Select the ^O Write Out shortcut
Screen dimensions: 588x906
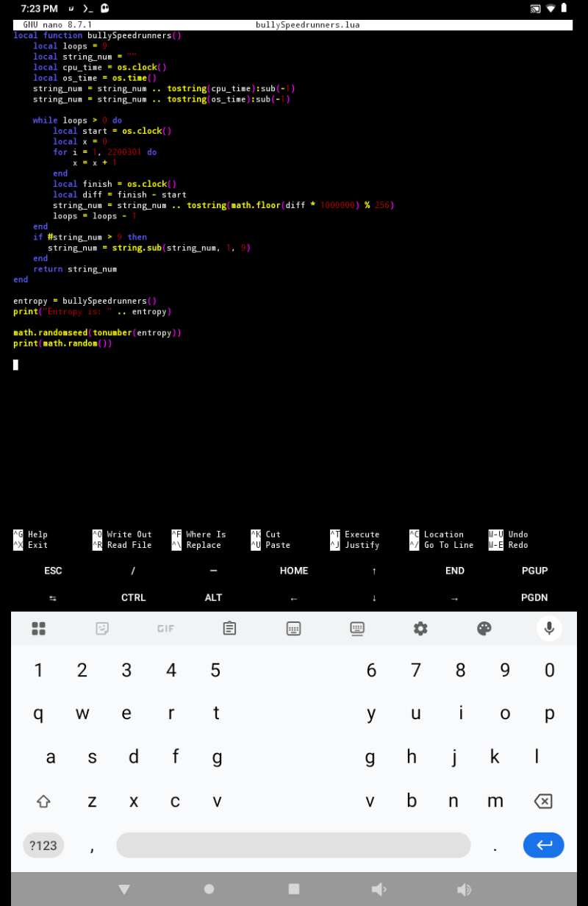pos(122,535)
